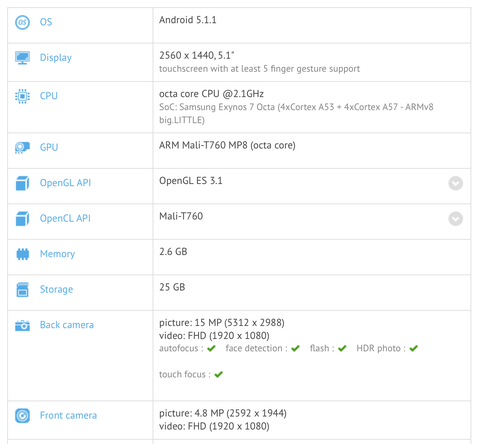Select 'octa core CPU @2.1GHz' text
Image resolution: width=480 pixels, height=444 pixels.
211,94
